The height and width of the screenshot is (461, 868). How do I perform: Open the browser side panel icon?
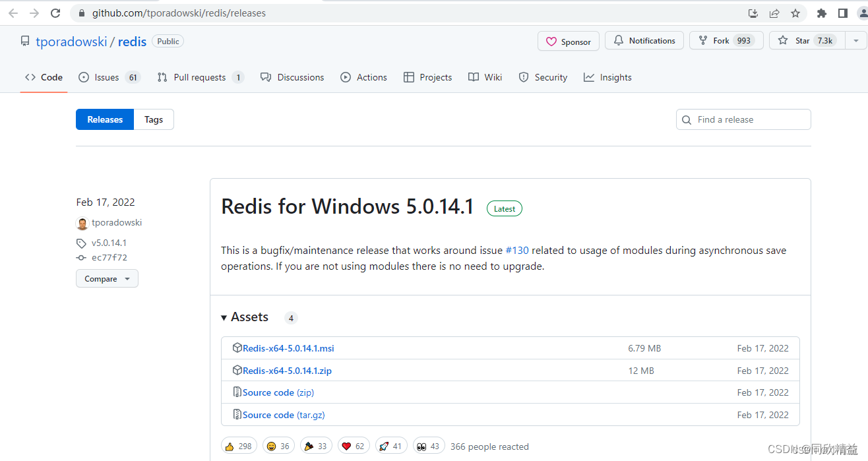(842, 13)
